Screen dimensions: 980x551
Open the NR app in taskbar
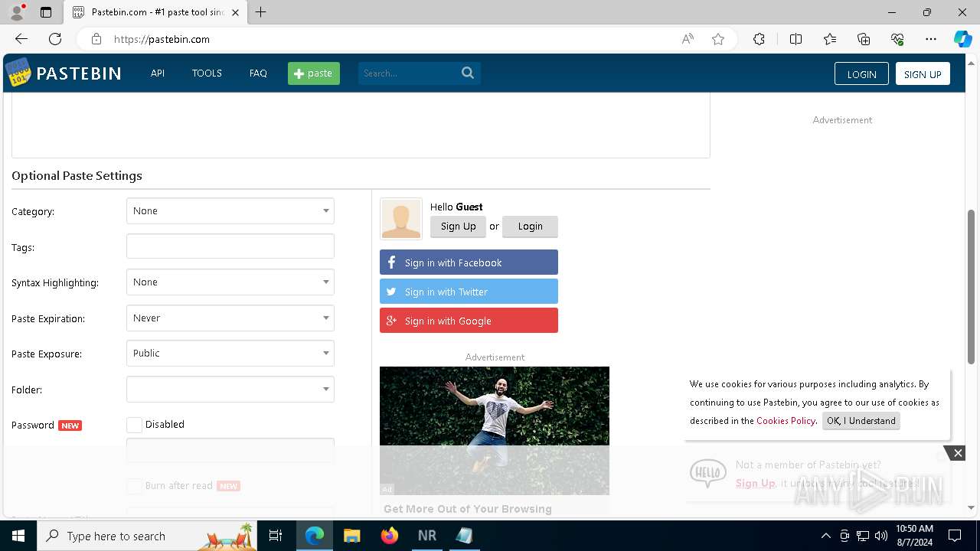(x=427, y=536)
